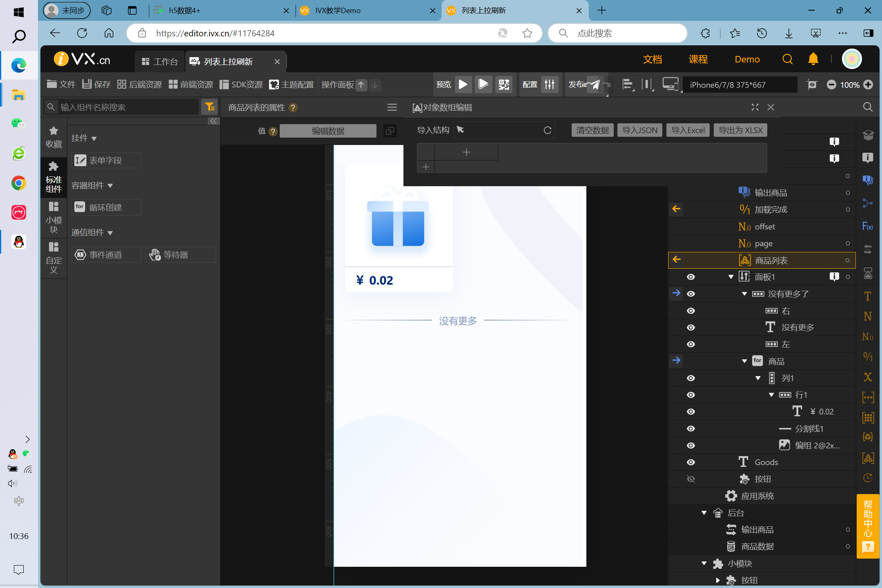Show the hidden 按钮 component

[x=690, y=479]
